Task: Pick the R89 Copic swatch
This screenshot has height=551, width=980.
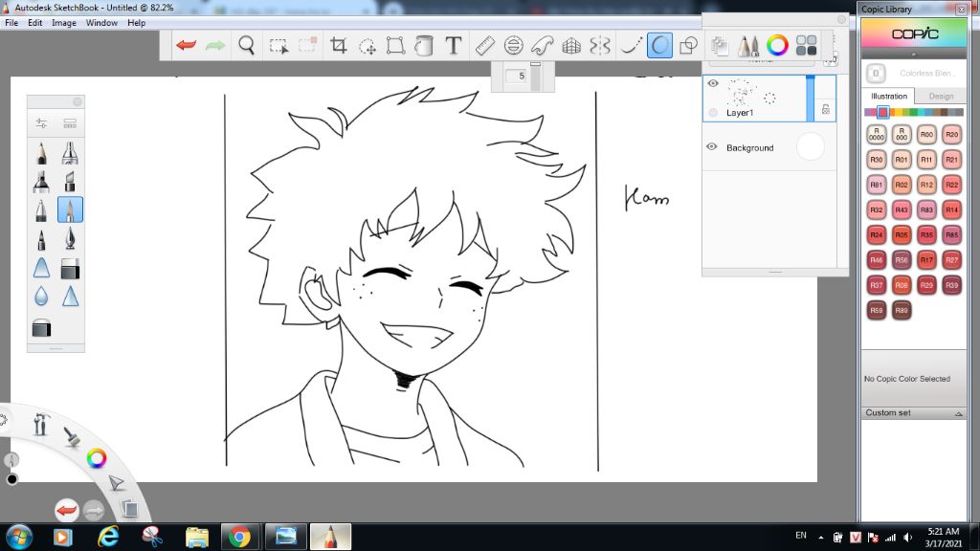Action: (x=902, y=310)
